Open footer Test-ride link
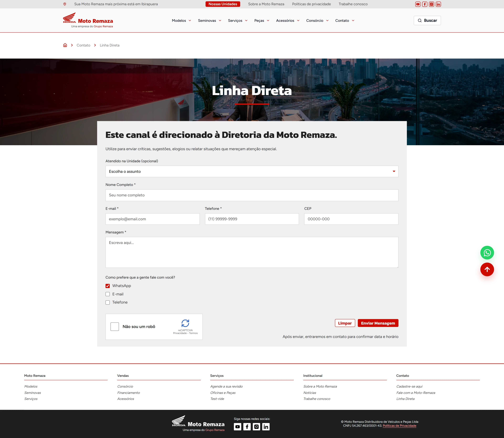 (217, 399)
